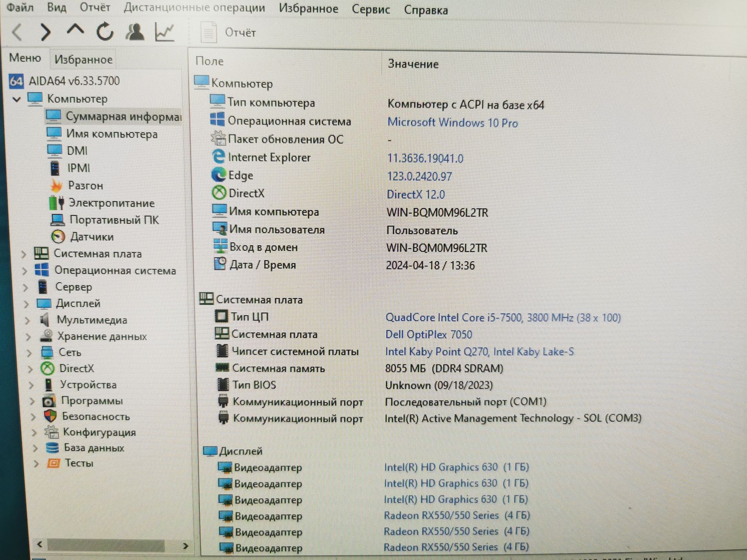Image resolution: width=747 pixels, height=560 pixels.
Task: Click the Программы icon in tree
Action: click(x=49, y=401)
